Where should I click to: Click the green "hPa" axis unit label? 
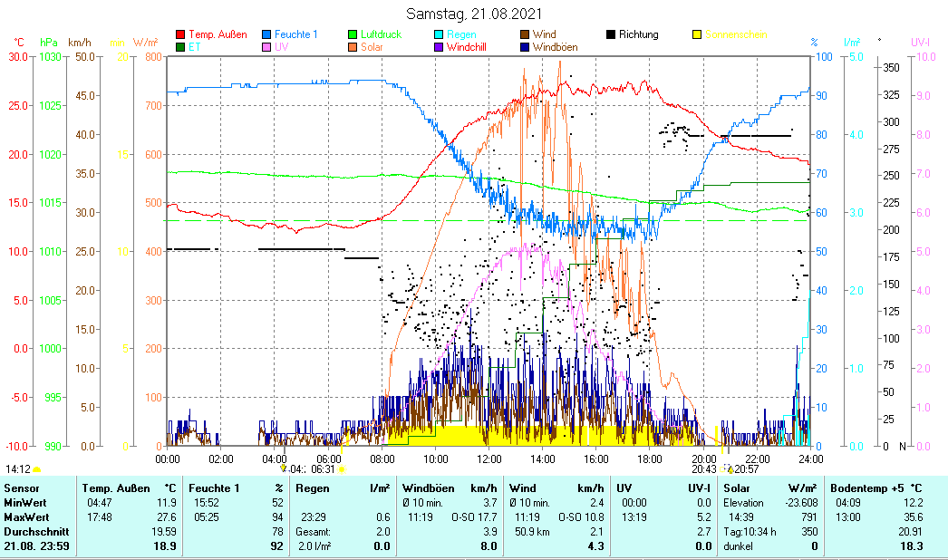pos(48,43)
